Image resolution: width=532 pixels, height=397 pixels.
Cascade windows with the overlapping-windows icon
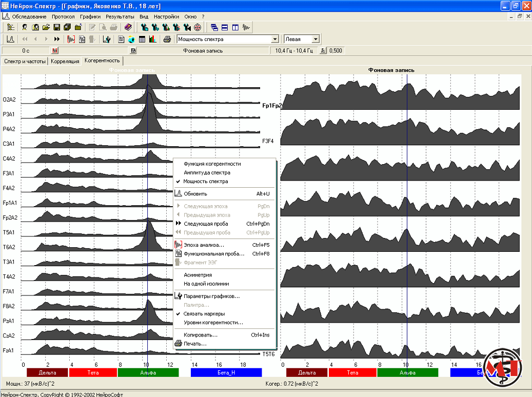214,28
